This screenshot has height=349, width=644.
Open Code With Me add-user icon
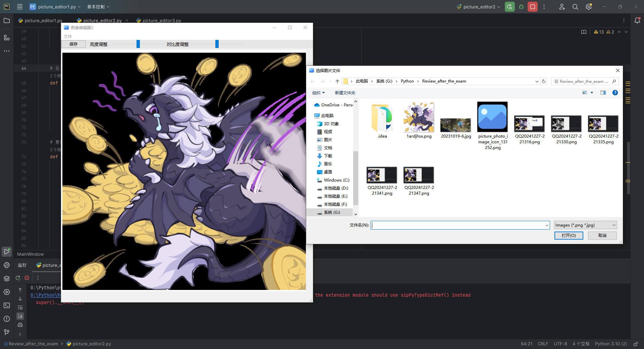[x=562, y=7]
